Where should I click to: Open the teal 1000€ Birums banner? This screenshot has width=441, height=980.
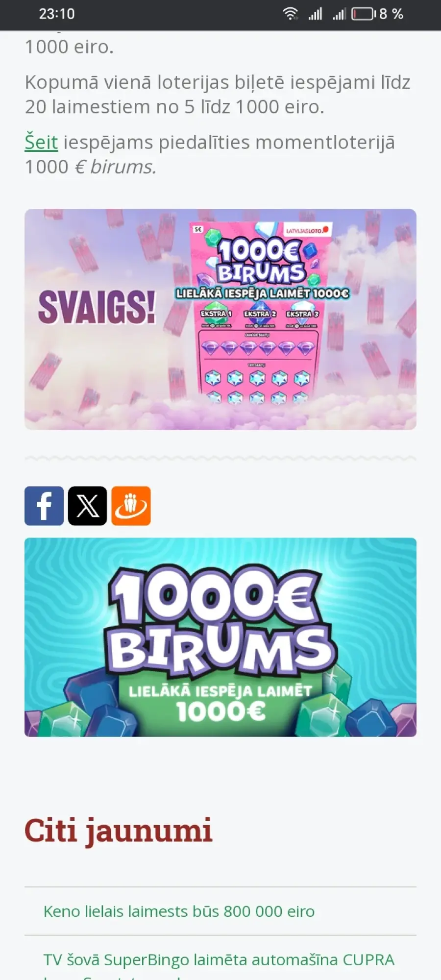click(220, 637)
